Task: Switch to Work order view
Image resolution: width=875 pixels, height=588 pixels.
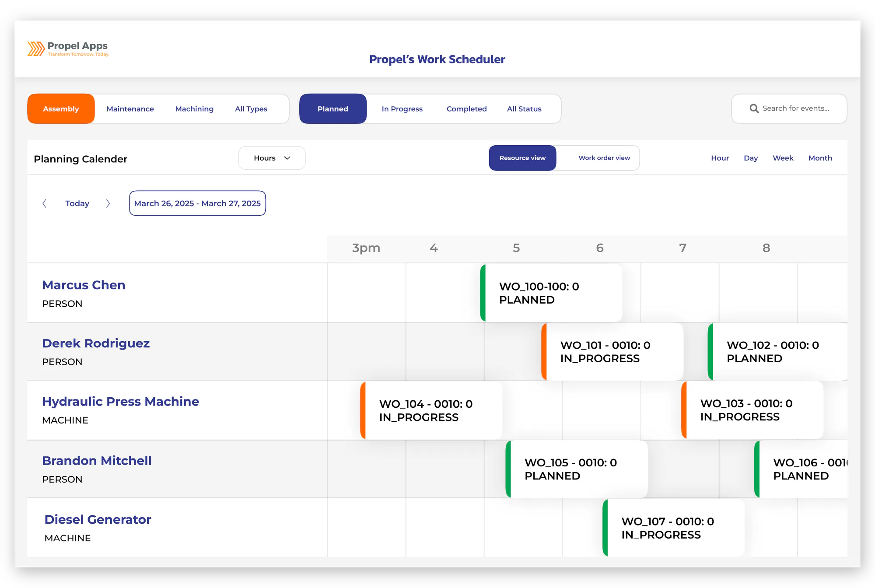Action: pos(604,158)
